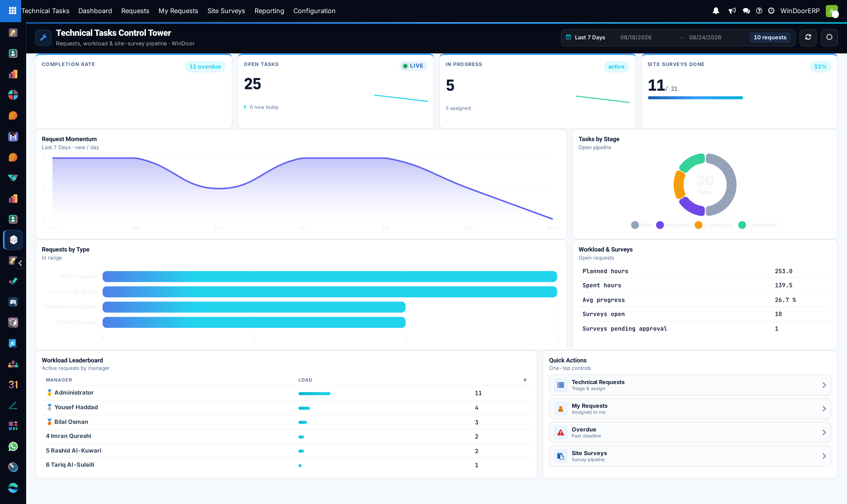Click the chevron on My Requests action
This screenshot has width=847, height=504.
tap(824, 409)
